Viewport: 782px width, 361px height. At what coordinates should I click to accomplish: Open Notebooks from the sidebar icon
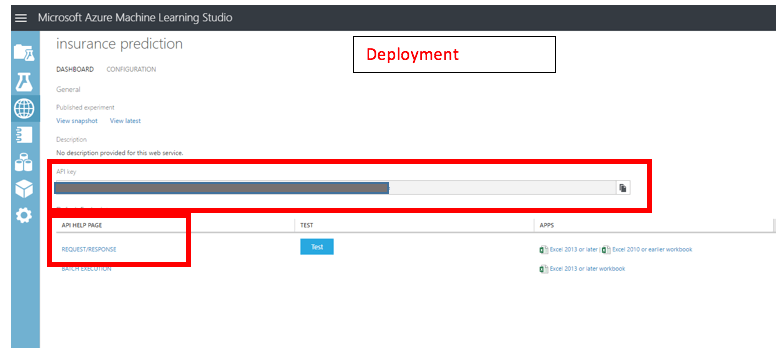[24, 135]
